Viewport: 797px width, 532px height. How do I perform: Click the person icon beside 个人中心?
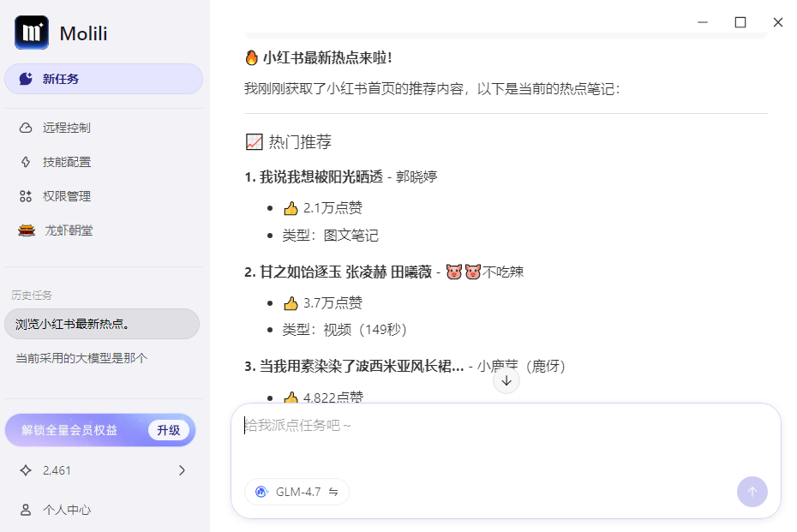[26, 510]
